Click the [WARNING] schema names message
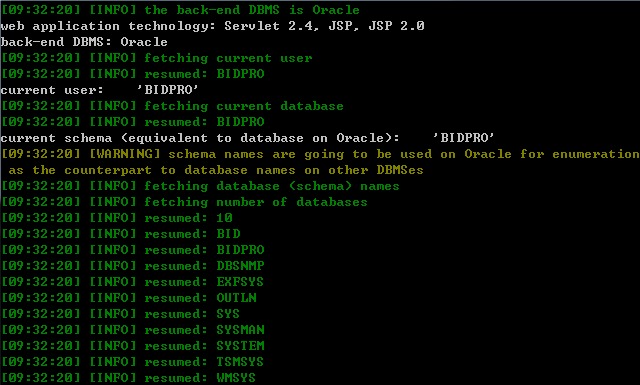The width and height of the screenshot is (640, 385). click(x=320, y=154)
